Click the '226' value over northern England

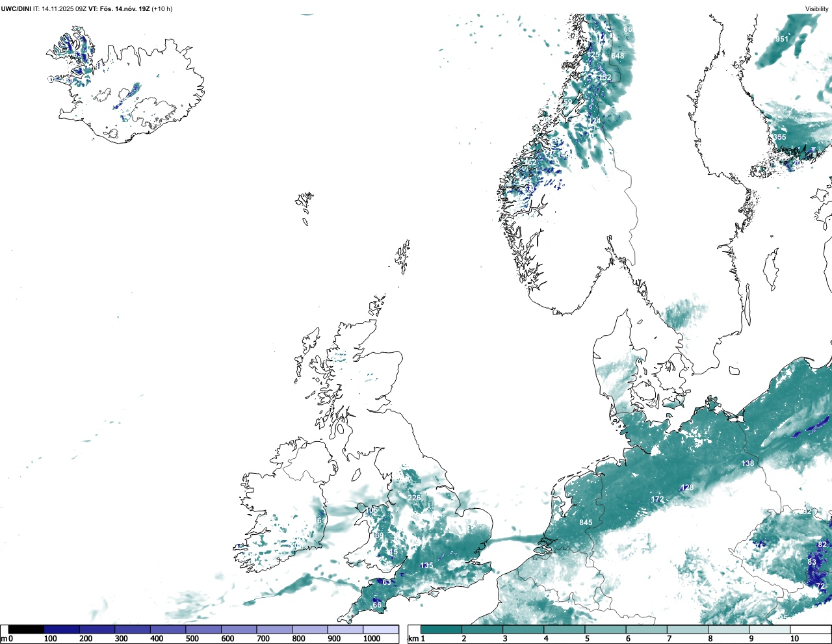(x=414, y=498)
